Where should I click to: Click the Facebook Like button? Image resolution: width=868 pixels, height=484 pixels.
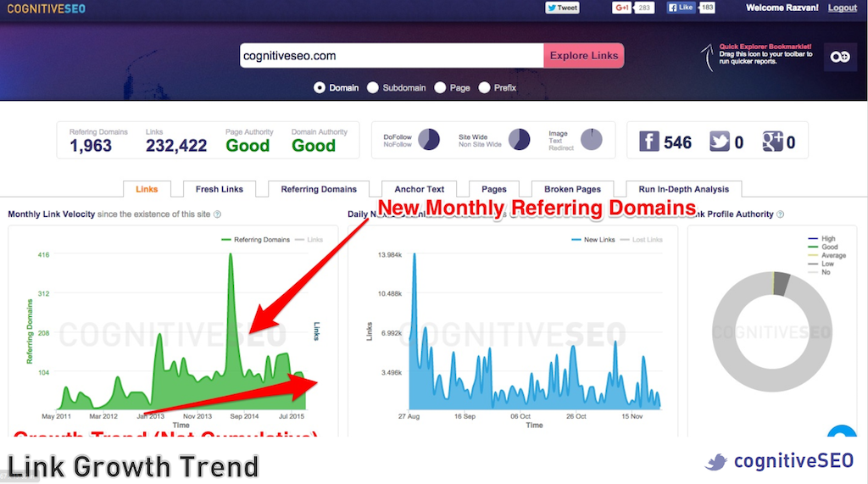click(x=681, y=7)
